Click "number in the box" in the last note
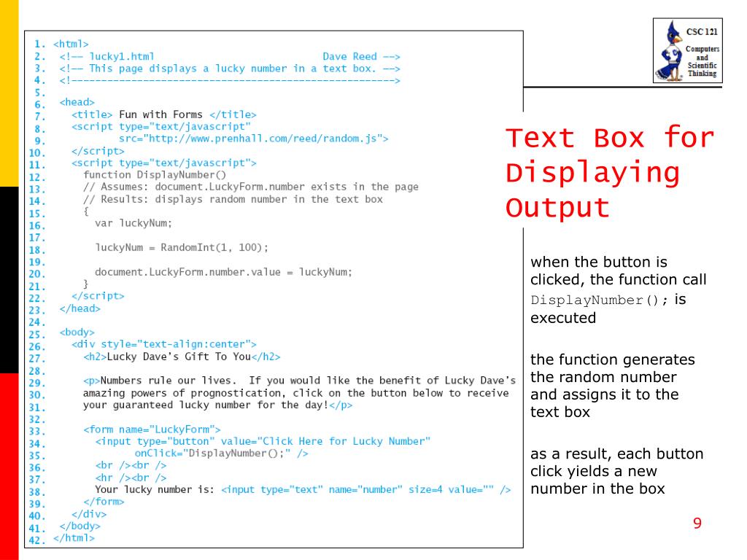The height and width of the screenshot is (560, 747). coord(598,489)
